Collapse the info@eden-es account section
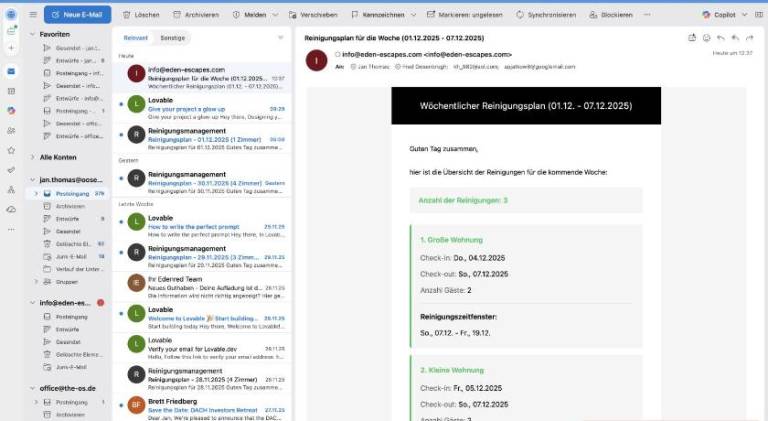 click(x=32, y=303)
